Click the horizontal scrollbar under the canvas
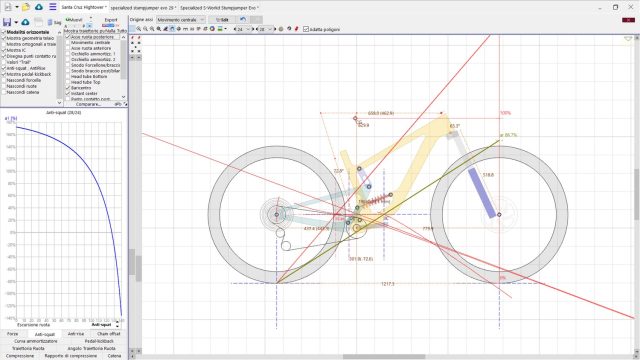 [x=384, y=356]
